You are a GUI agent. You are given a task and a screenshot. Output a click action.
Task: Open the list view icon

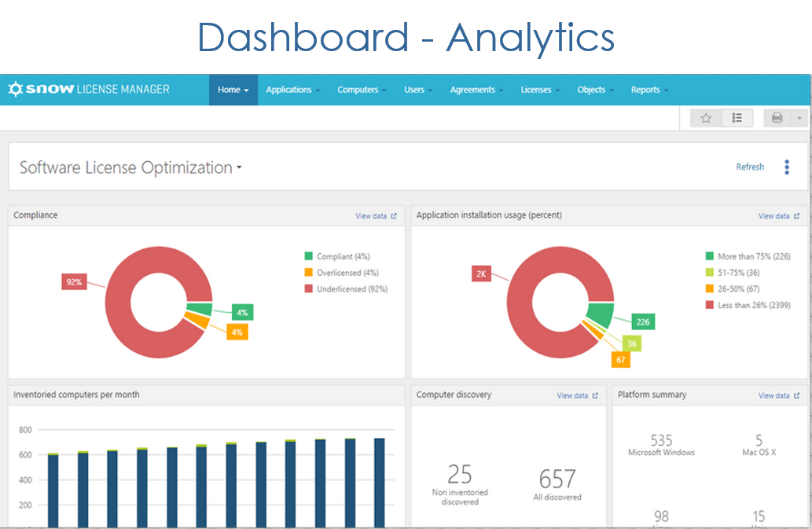[x=737, y=118]
